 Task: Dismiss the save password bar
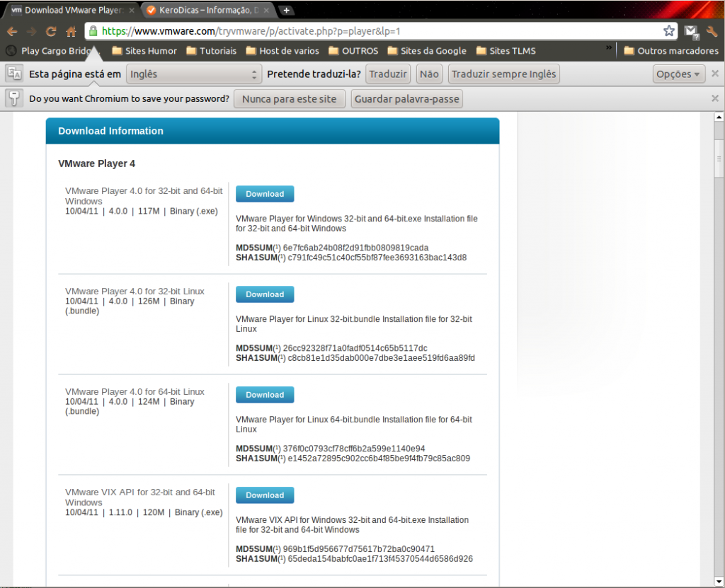click(x=715, y=98)
